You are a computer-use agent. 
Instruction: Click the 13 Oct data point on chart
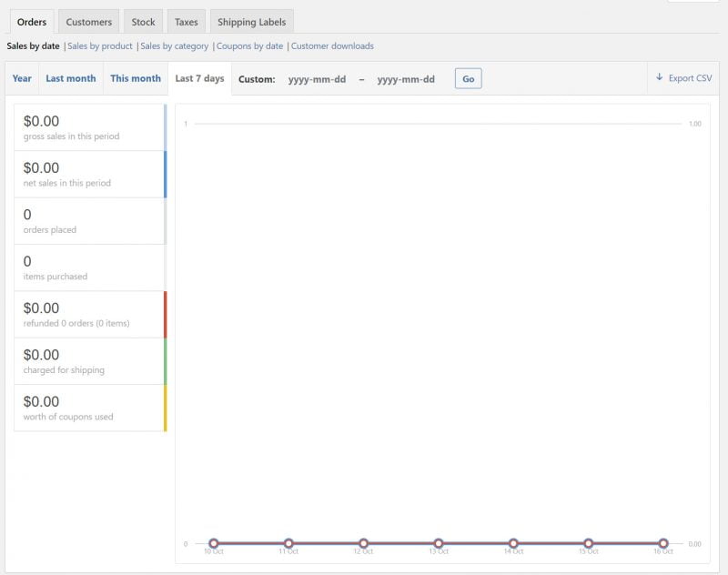tap(439, 543)
